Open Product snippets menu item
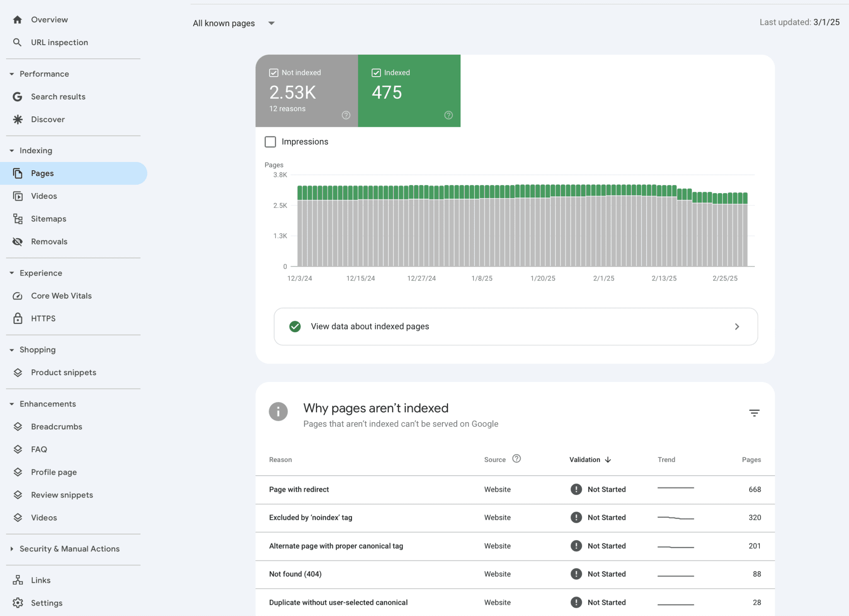Viewport: 849px width, 616px height. [63, 372]
